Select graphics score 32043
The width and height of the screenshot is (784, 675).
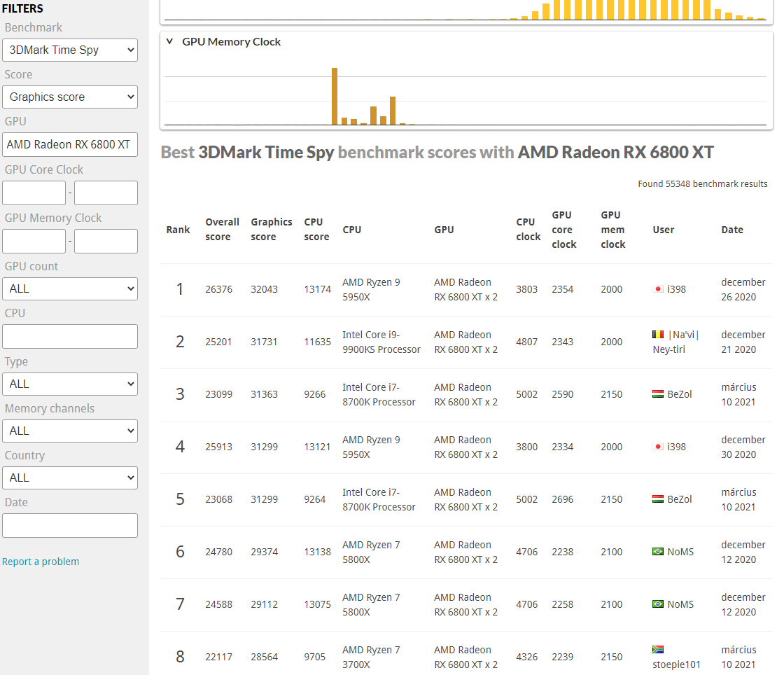click(x=264, y=289)
